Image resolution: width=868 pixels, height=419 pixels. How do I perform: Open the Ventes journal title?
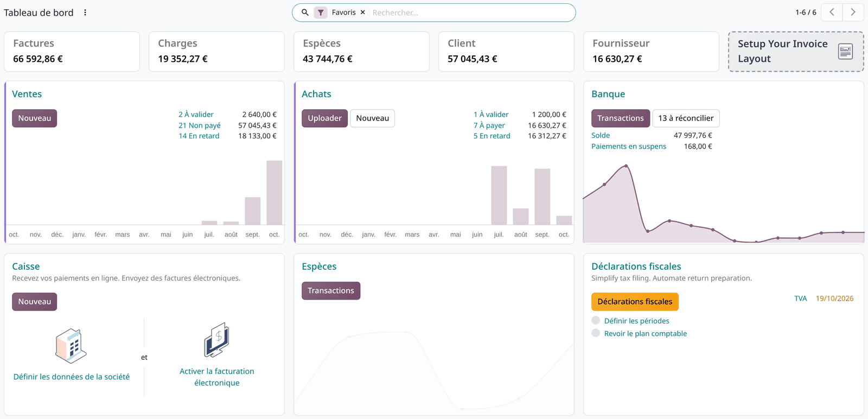[x=27, y=94]
